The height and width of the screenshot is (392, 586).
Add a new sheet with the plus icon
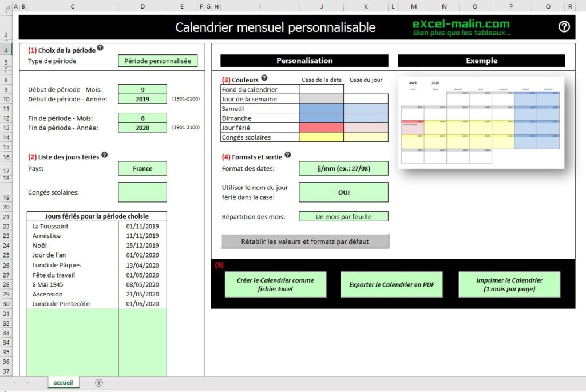tap(99, 382)
